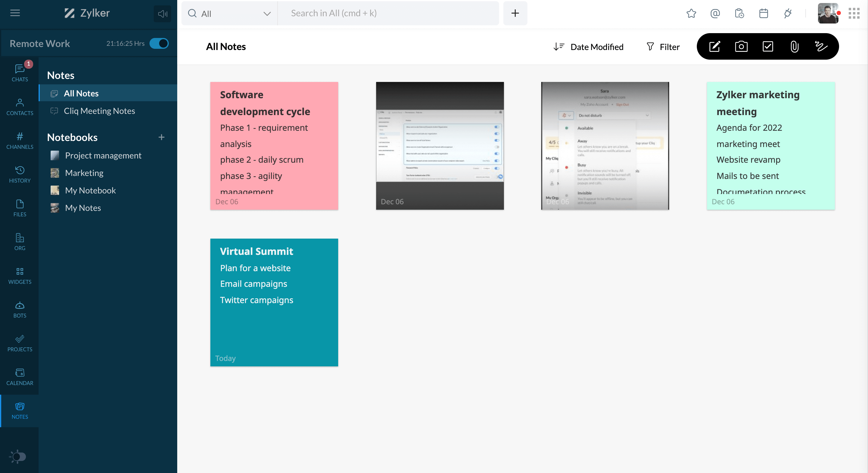The height and width of the screenshot is (473, 868).
Task: Open the Filter options
Action: point(663,47)
